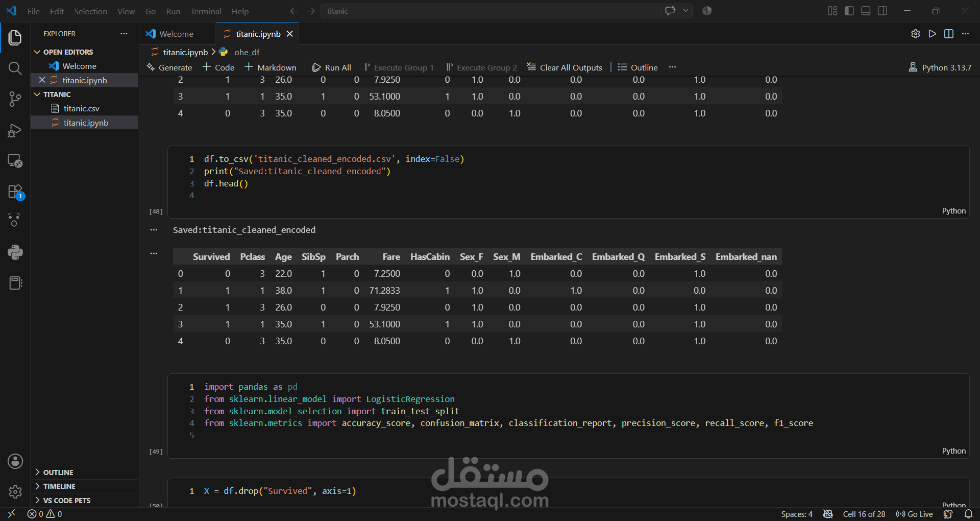The height and width of the screenshot is (521, 980).
Task: Close titanic.ipynb from Open Editors list
Action: click(42, 80)
